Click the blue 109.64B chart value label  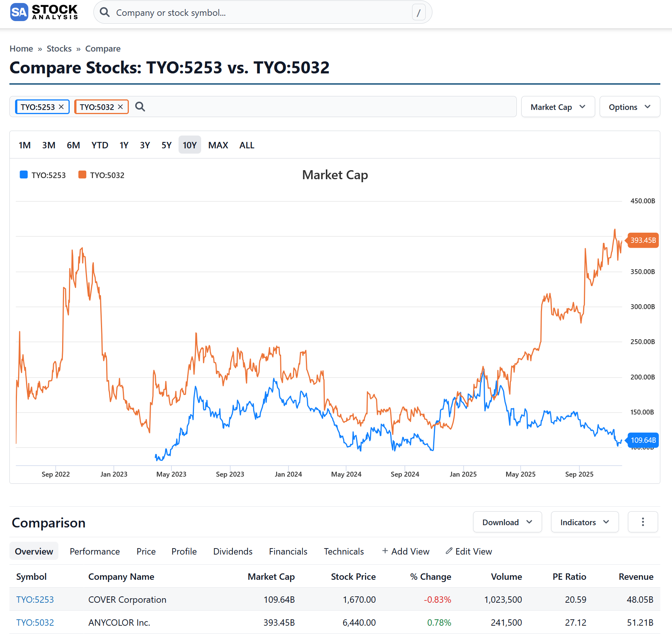coord(643,440)
